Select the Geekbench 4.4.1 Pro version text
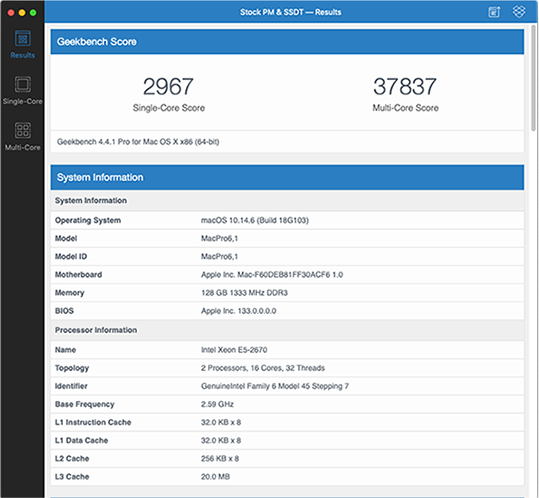 pyautogui.click(x=138, y=142)
